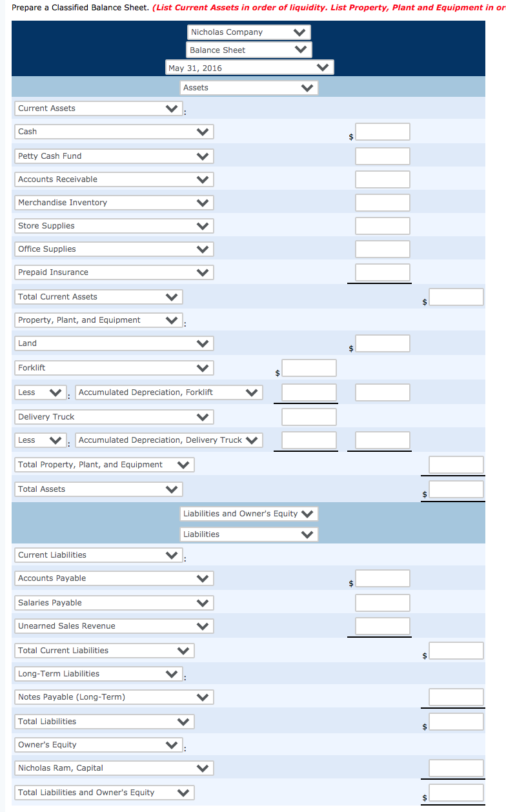Open the Current Assets combo box
The width and height of the screenshot is (506, 812).
(x=171, y=108)
